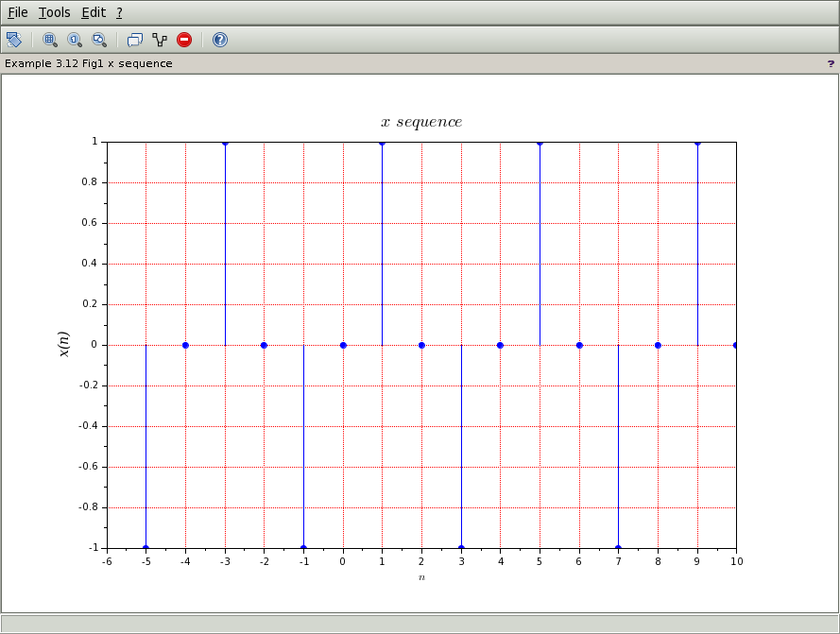Restore original zoom view

click(x=75, y=40)
